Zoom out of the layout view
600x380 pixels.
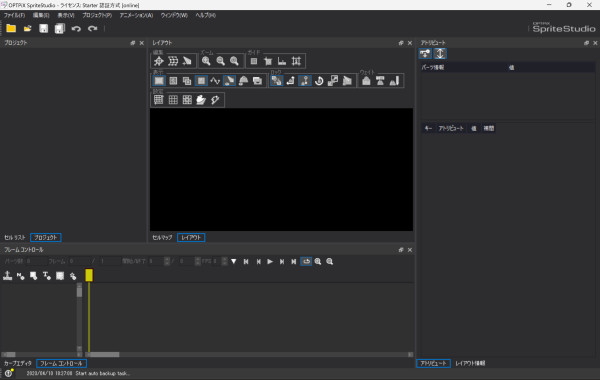click(x=220, y=61)
